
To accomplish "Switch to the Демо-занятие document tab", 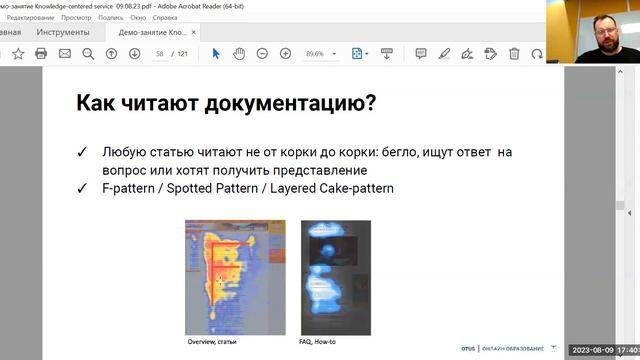I will click(x=152, y=32).
